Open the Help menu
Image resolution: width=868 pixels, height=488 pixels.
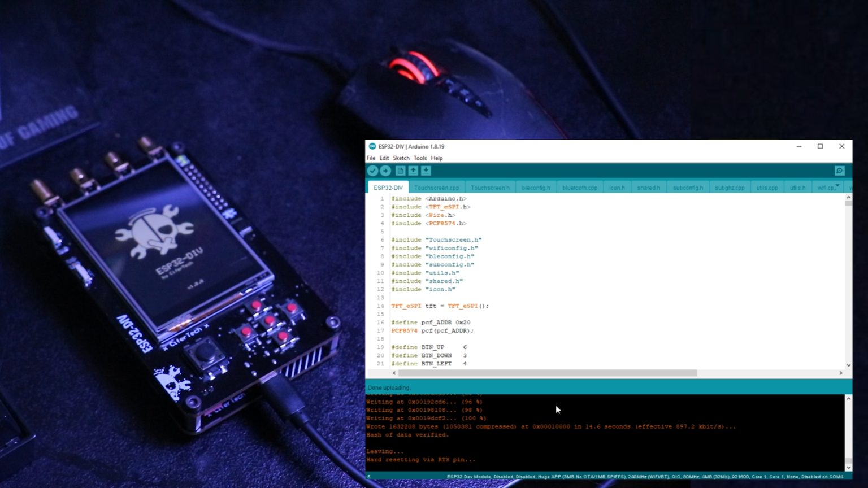pos(436,158)
